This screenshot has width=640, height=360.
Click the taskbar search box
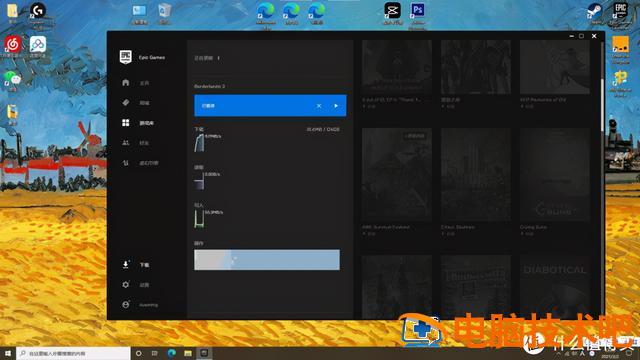73,353
